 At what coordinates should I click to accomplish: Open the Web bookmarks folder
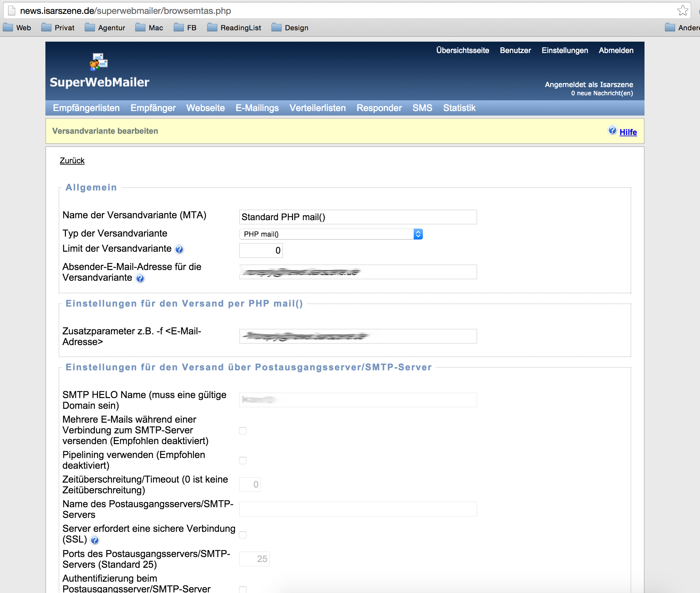pyautogui.click(x=17, y=27)
